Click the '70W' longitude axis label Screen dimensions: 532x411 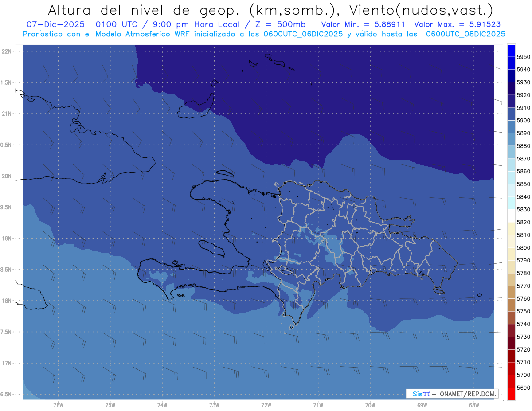(370, 405)
